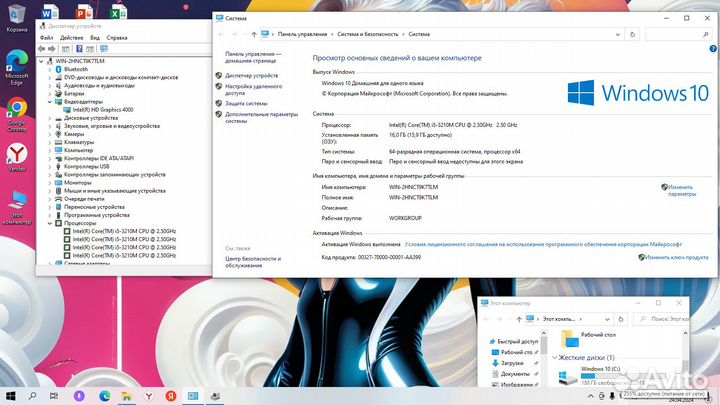Open the Этот компьютер desktop icon
The image size is (720, 405).
[17, 208]
